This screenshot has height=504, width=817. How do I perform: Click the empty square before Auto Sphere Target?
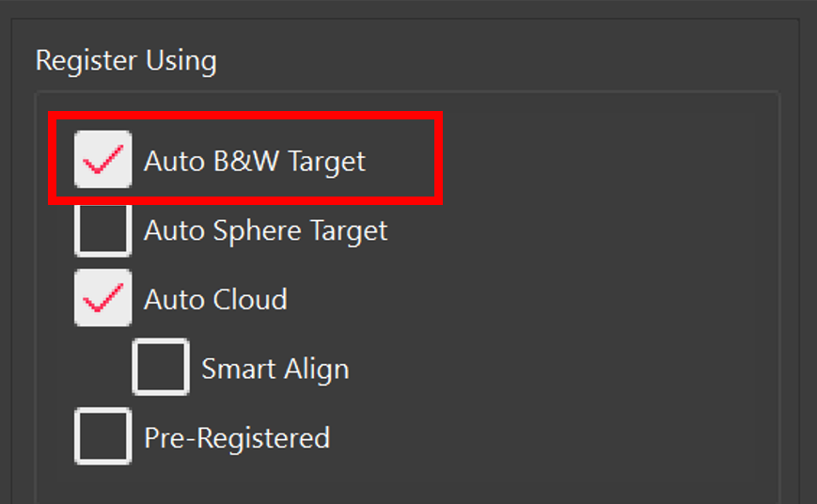102,229
